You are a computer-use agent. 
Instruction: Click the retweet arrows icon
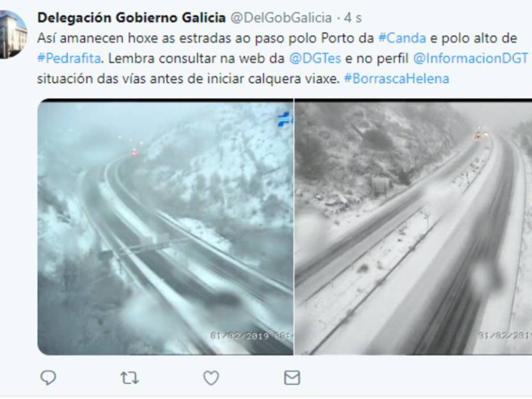129,377
